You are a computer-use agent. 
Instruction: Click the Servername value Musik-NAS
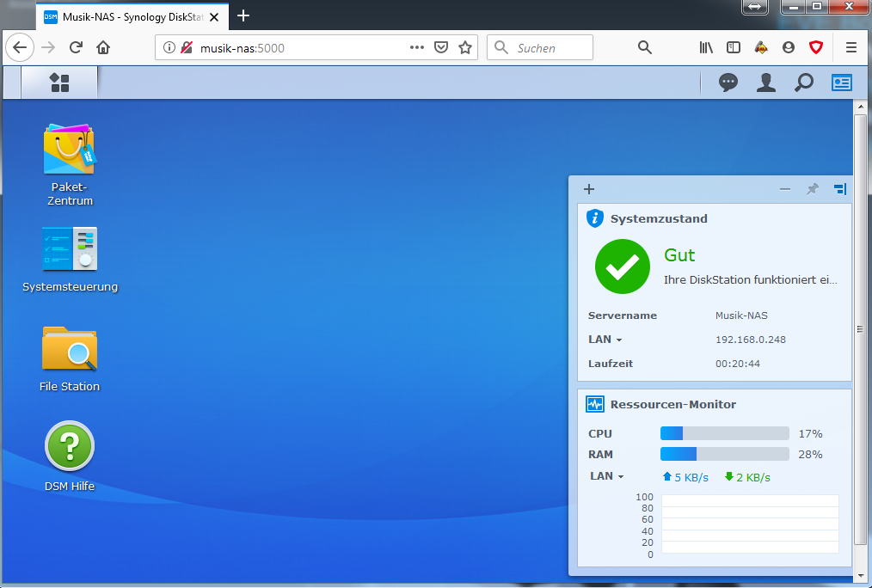[x=741, y=315]
